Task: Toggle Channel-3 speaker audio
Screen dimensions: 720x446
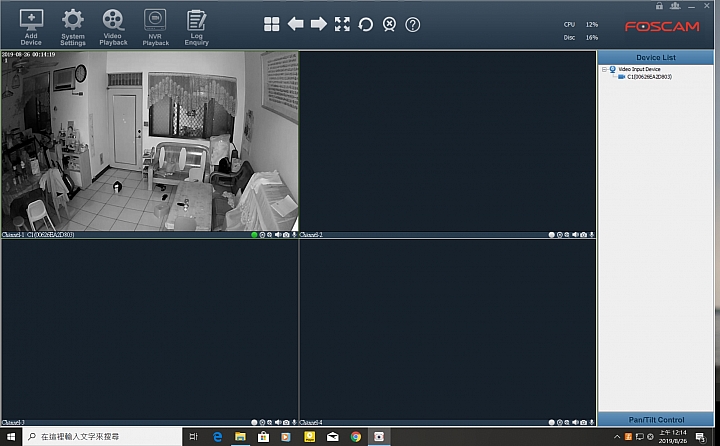Action: pyautogui.click(x=278, y=422)
